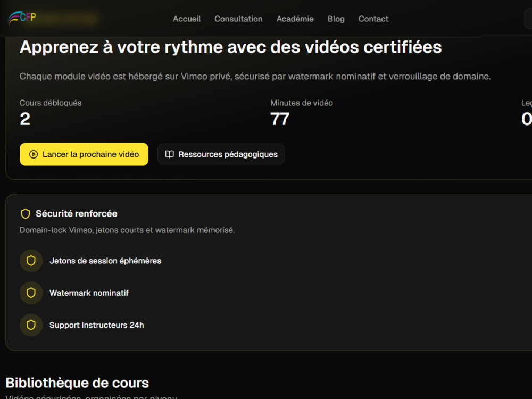The height and width of the screenshot is (399, 532).
Task: Click the shield icon for Jetons de session éphémères
Action: pyautogui.click(x=31, y=261)
